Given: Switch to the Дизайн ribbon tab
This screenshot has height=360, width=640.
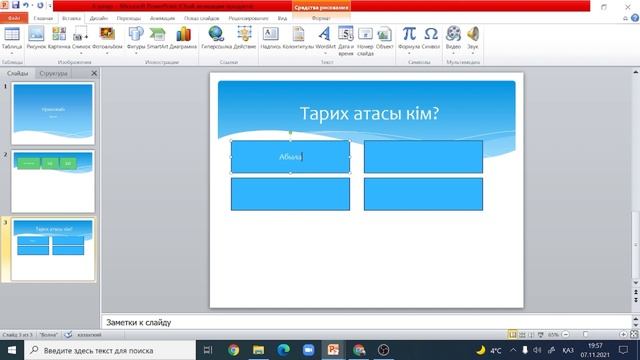Looking at the screenshot, I should 99,18.
